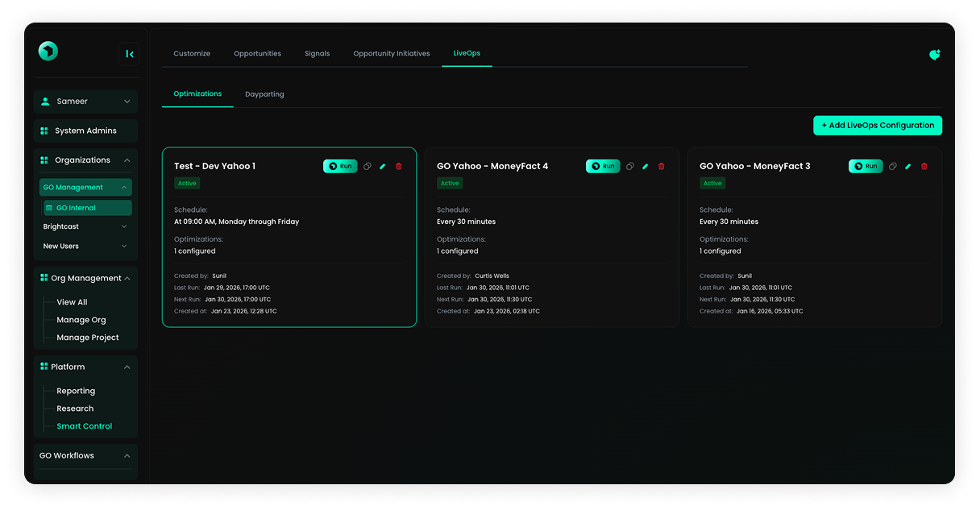Run the Test - Dev Yahoo 1 configuration
980x510 pixels.
(339, 166)
